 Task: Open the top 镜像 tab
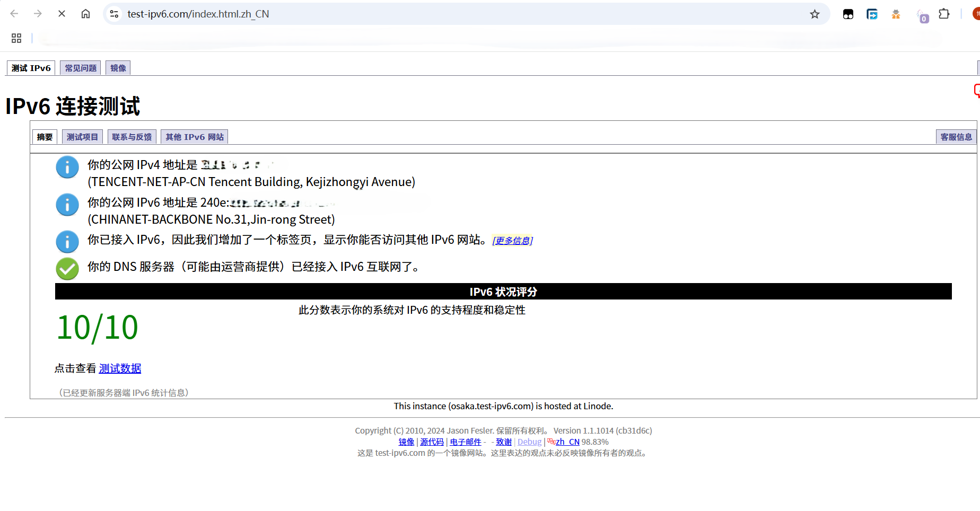(118, 68)
